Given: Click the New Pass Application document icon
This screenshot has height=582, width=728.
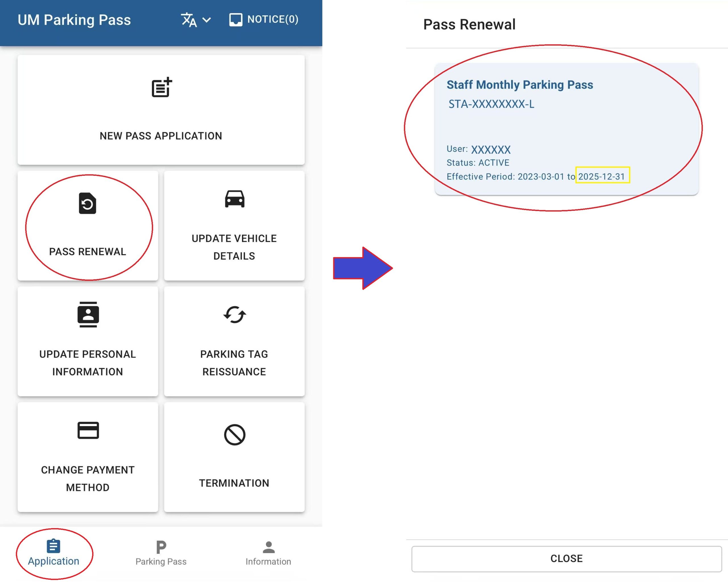Looking at the screenshot, I should (162, 88).
